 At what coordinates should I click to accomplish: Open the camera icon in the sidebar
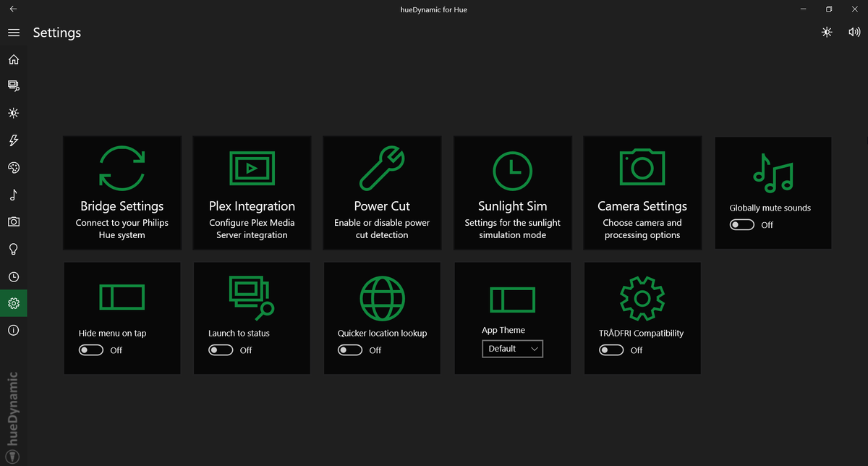(13, 221)
